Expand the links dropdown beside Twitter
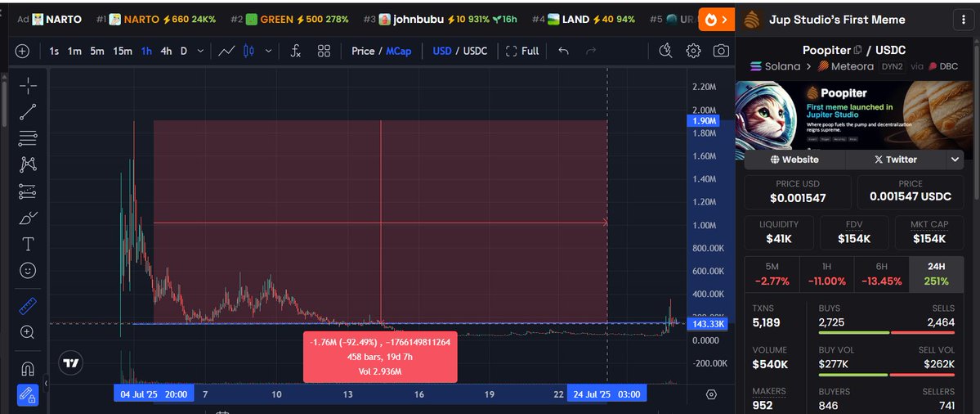Image resolution: width=980 pixels, height=414 pixels. click(x=955, y=160)
